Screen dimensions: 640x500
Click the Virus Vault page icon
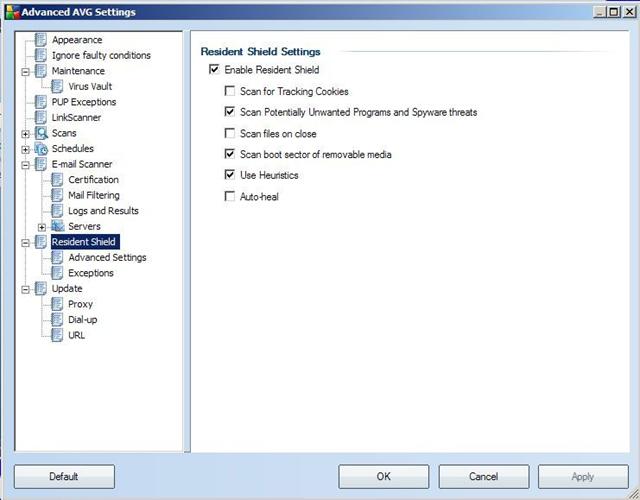(x=58, y=87)
